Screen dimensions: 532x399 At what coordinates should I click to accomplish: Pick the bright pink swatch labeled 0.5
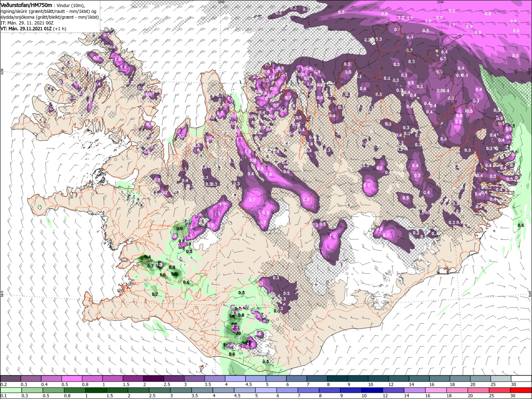(x=71, y=379)
